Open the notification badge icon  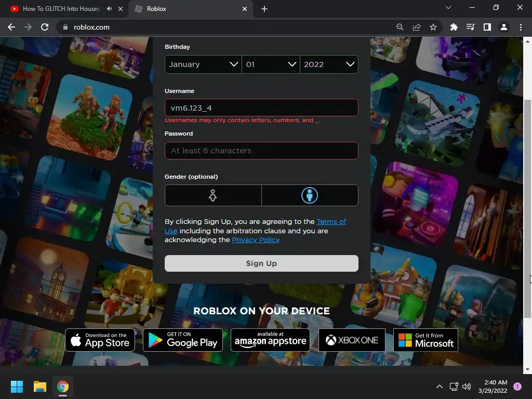pyautogui.click(x=517, y=387)
